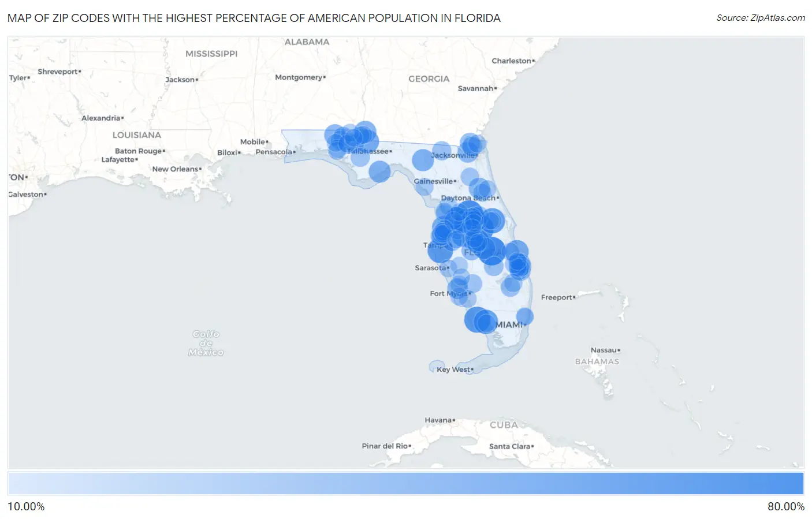Click the Jacksonville city label
812x519 pixels.
pos(453,155)
